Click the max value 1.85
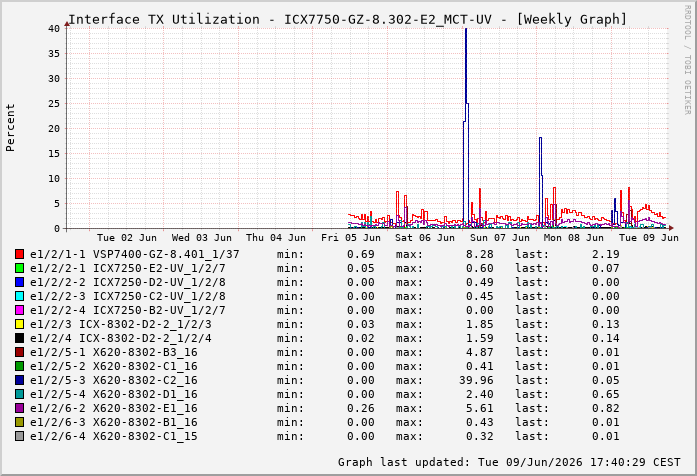This screenshot has width=697, height=476. tap(480, 324)
